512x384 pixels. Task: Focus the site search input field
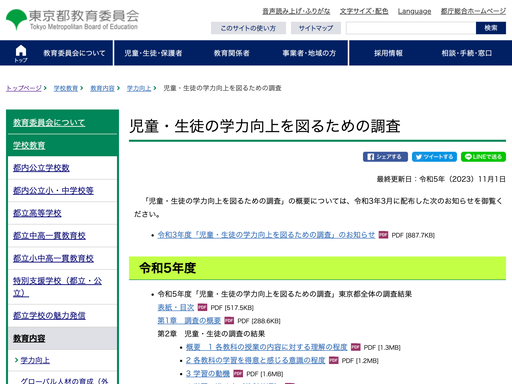[411, 28]
